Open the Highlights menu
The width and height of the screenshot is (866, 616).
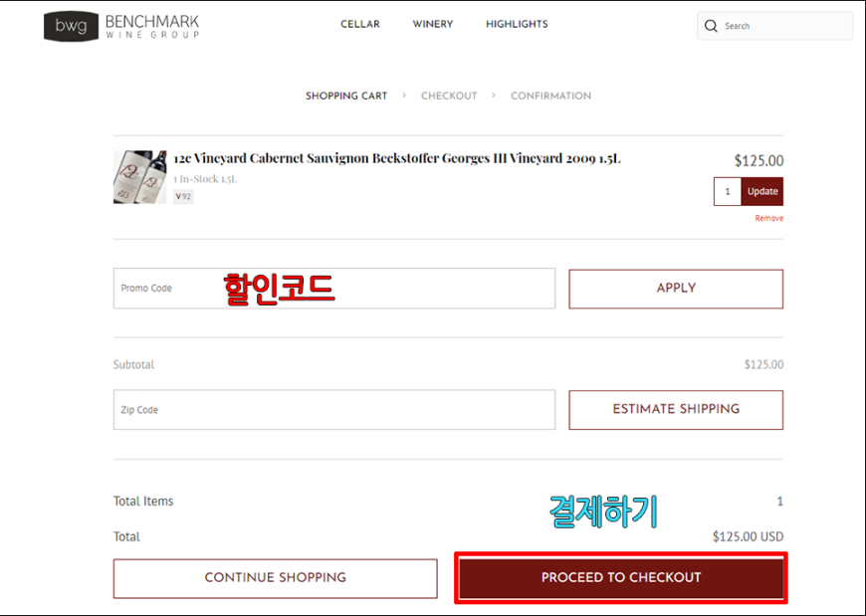(x=517, y=24)
